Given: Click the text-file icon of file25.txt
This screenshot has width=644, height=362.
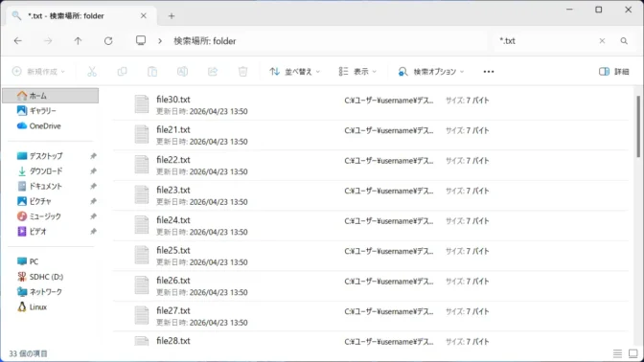Looking at the screenshot, I should tap(142, 255).
